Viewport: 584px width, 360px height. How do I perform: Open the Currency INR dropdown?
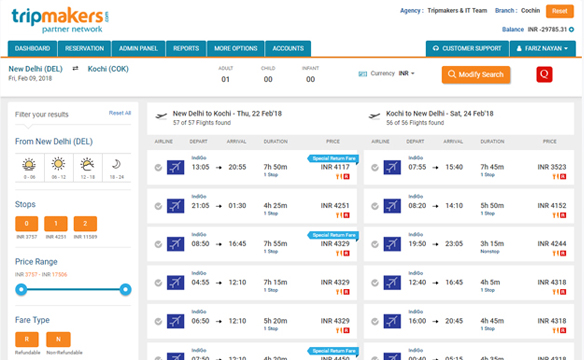(406, 73)
